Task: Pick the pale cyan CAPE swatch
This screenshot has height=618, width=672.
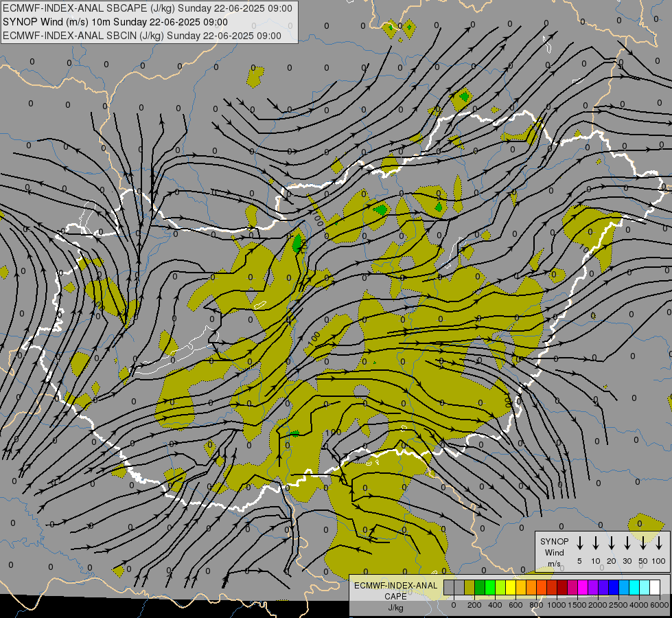Action: (645, 587)
